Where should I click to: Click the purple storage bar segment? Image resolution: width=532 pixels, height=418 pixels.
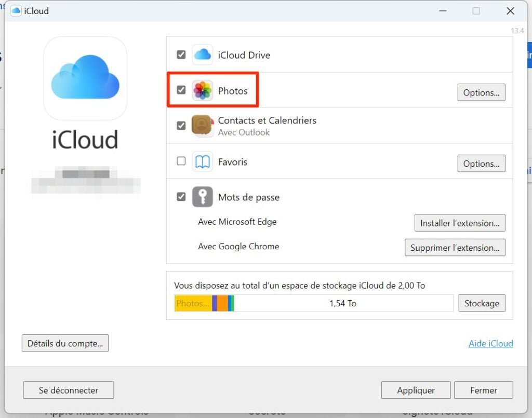tap(215, 303)
